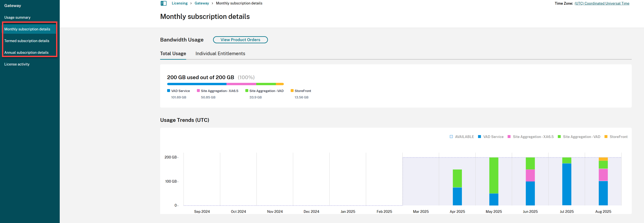Toggle the StoreFront series in the legend
This screenshot has width=644, height=223.
(616, 137)
